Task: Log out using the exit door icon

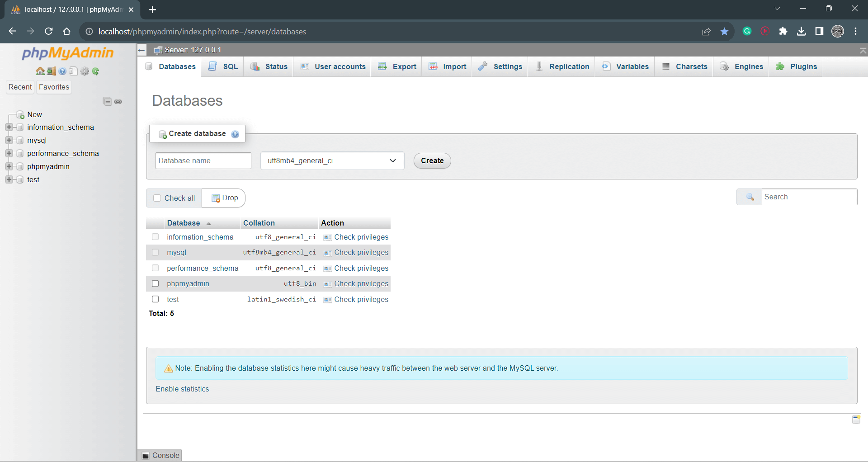Action: point(51,71)
